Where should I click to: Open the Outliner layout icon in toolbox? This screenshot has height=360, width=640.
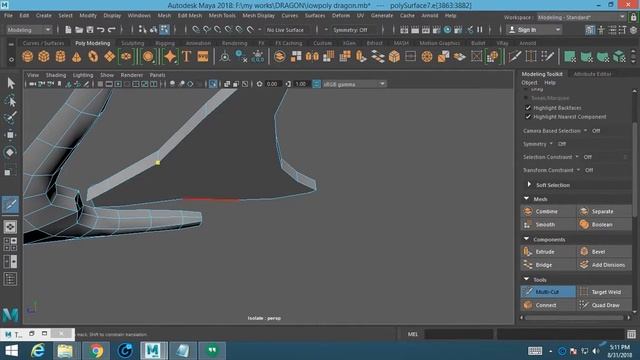[10, 279]
